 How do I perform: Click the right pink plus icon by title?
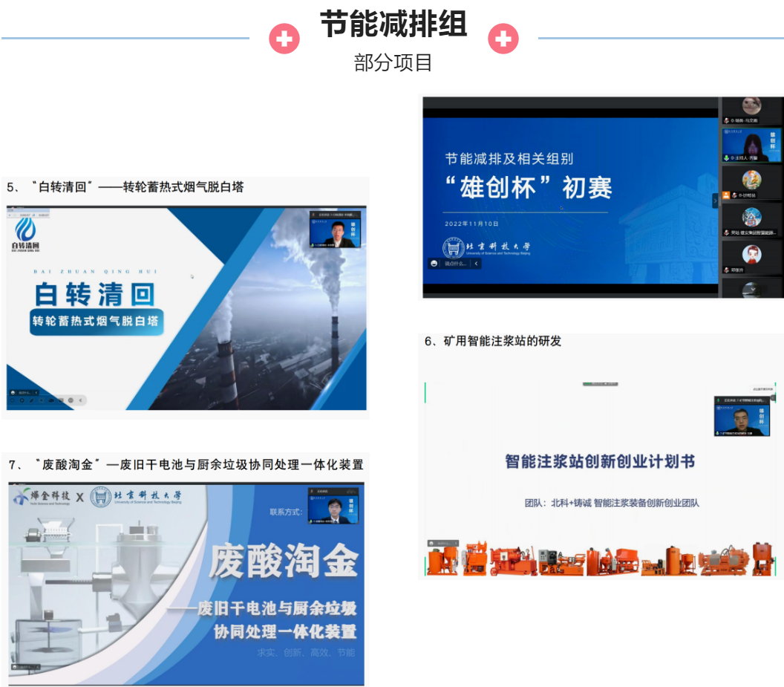pos(503,39)
